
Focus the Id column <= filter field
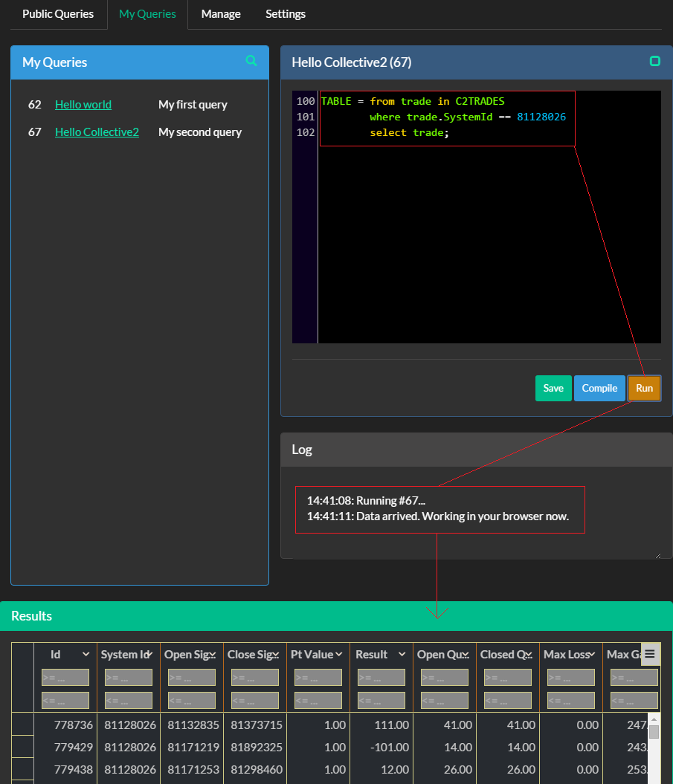tap(65, 701)
